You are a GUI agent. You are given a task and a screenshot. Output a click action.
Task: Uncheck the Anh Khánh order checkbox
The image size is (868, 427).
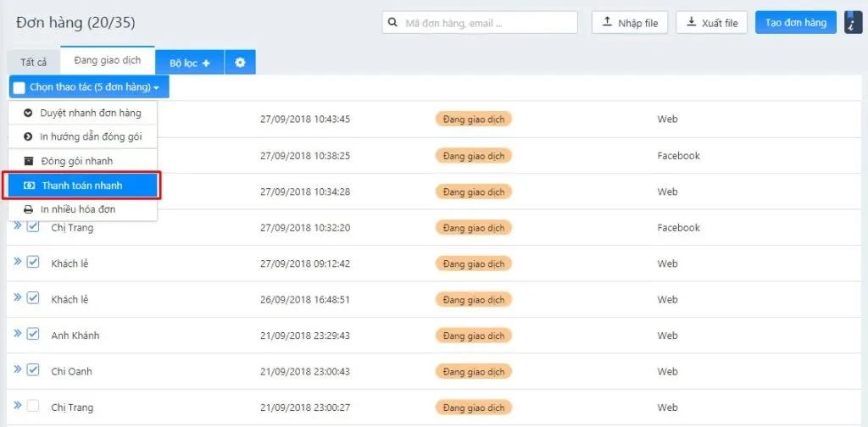coord(33,334)
